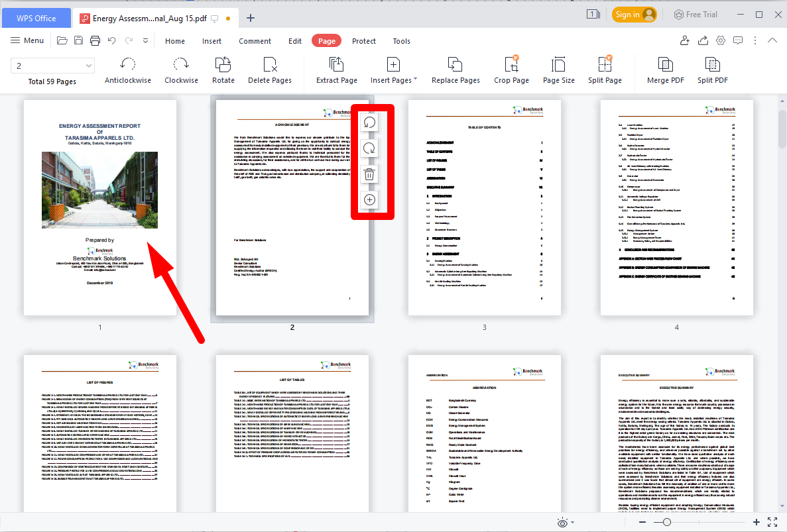Switch to the Tools tab
Viewport: 787px width, 532px height.
pyautogui.click(x=402, y=41)
